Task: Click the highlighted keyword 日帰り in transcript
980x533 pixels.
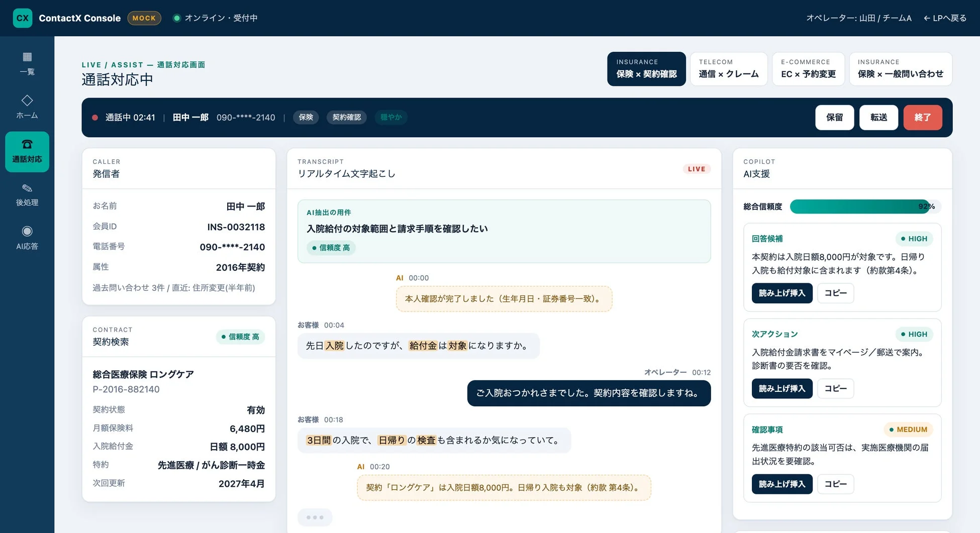Action: (x=392, y=440)
